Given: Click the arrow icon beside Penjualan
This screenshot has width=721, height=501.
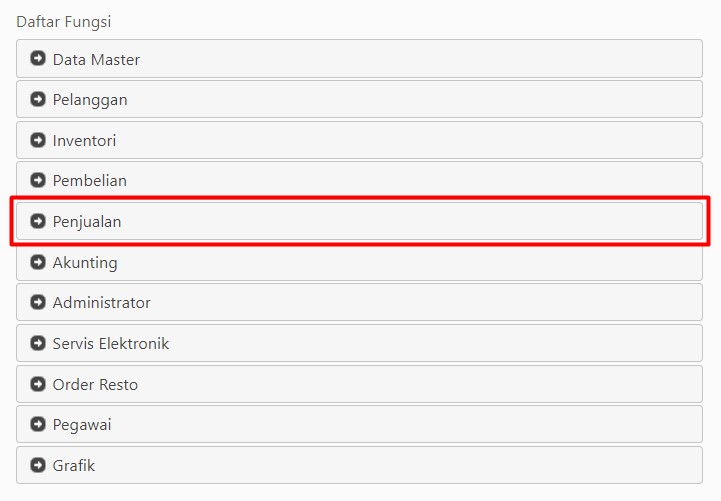Looking at the screenshot, I should (x=38, y=221).
